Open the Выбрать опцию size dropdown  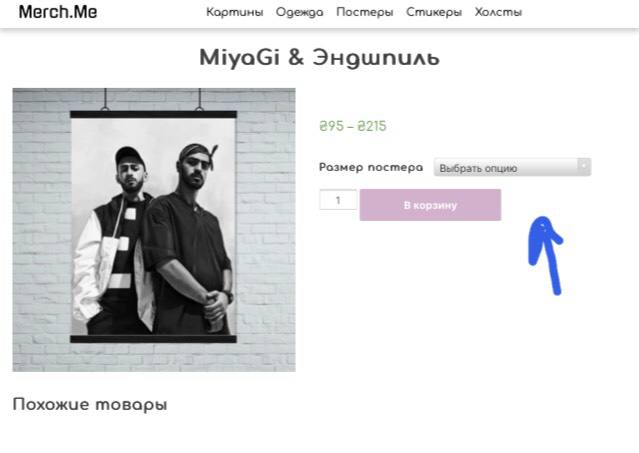pos(512,167)
